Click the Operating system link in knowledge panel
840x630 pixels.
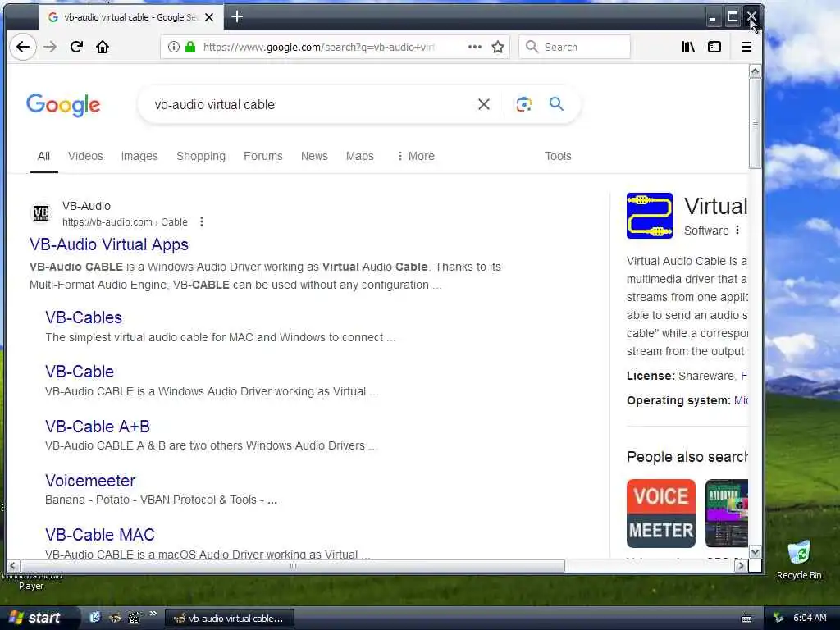coord(741,400)
